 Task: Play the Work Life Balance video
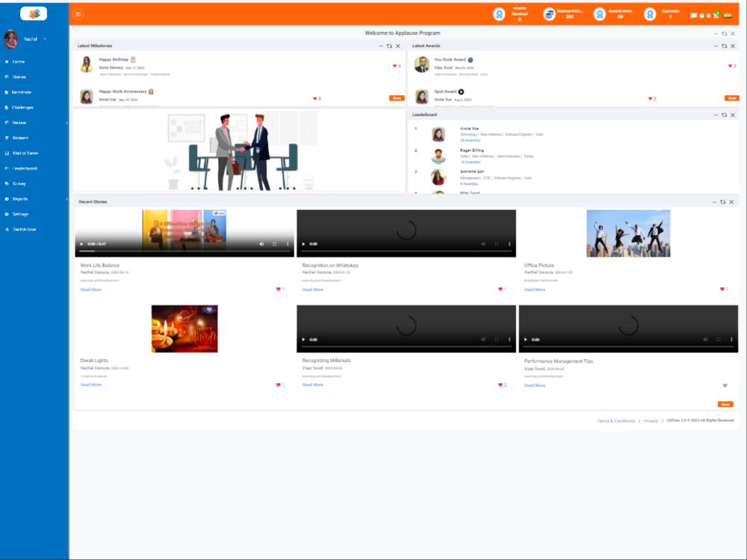pyautogui.click(x=81, y=244)
